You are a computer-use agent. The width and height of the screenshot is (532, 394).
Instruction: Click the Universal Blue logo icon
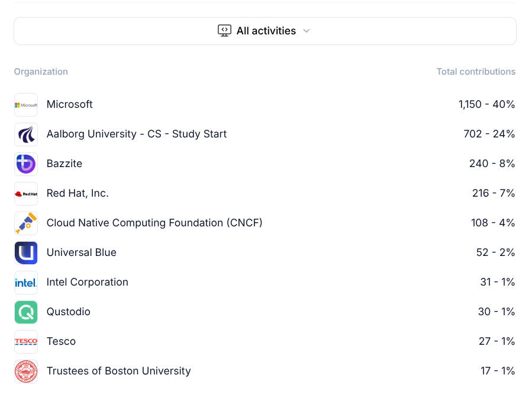point(26,253)
